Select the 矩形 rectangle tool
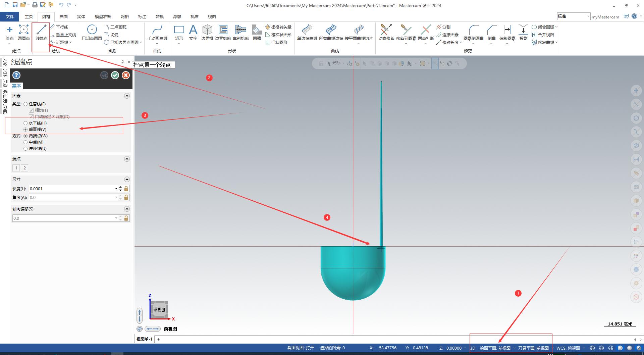Viewport: 644px width, 355px height. [179, 33]
